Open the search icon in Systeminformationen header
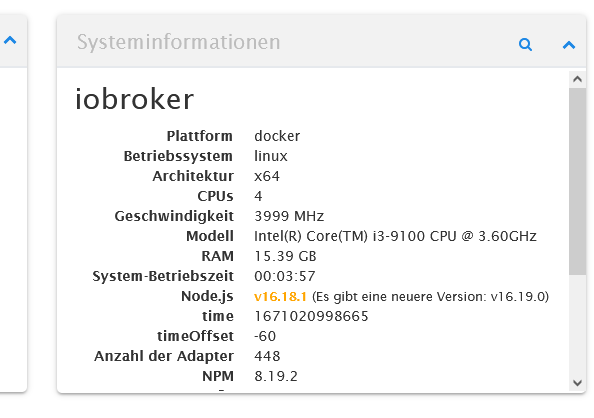This screenshot has height=418, width=594. coord(525,45)
